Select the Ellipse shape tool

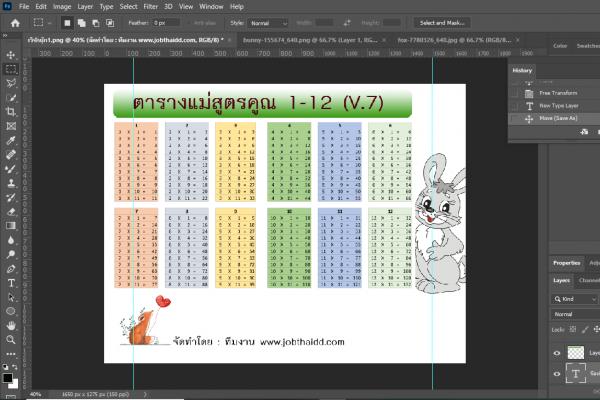point(11,311)
